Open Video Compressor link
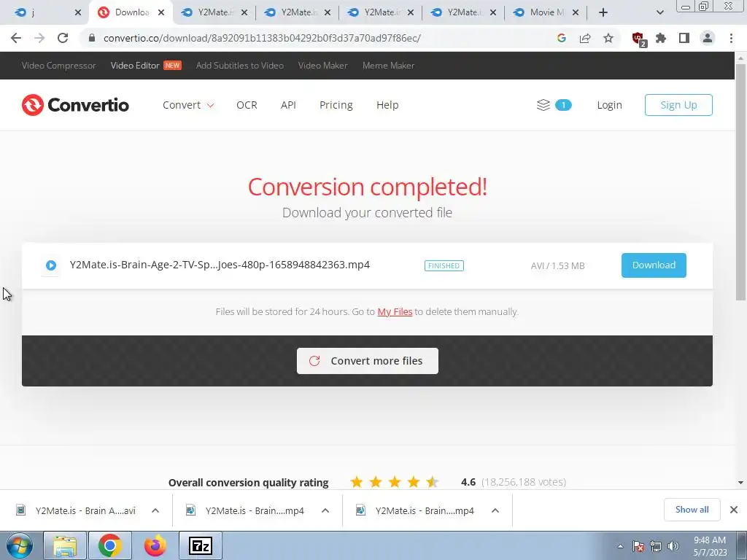The width and height of the screenshot is (747, 560). coord(58,65)
